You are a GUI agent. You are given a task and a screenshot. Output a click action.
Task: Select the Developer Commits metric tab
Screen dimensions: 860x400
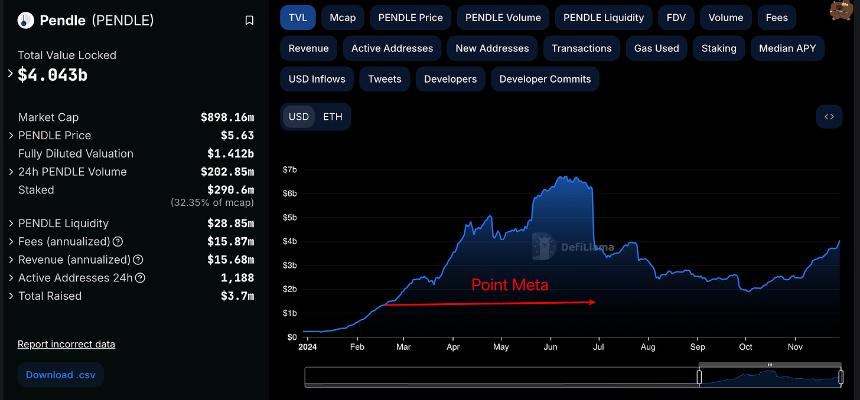(545, 79)
